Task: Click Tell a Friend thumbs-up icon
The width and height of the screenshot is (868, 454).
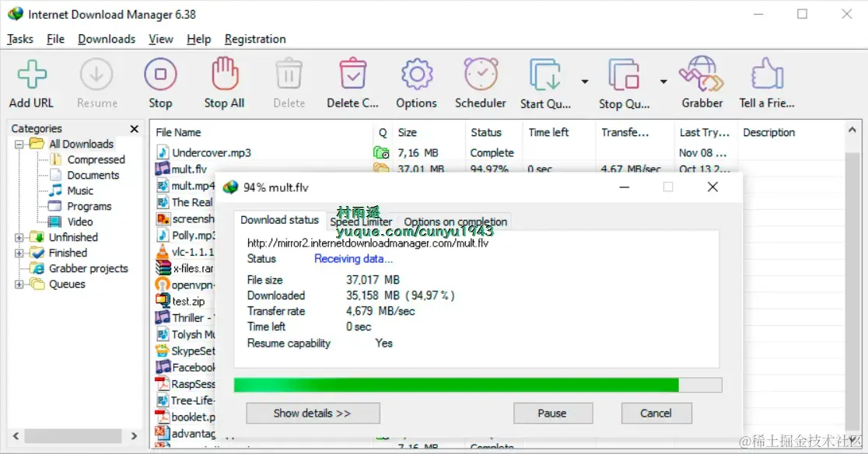Action: (767, 74)
